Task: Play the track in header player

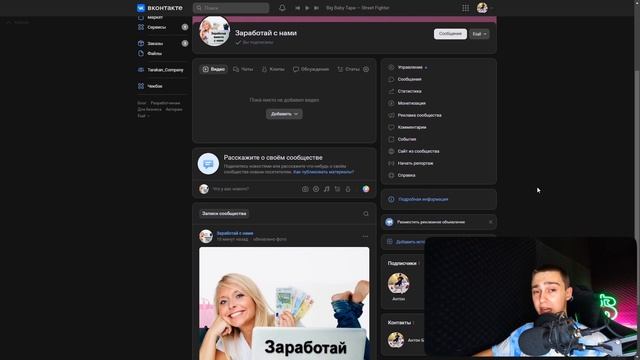Action: coord(307,8)
